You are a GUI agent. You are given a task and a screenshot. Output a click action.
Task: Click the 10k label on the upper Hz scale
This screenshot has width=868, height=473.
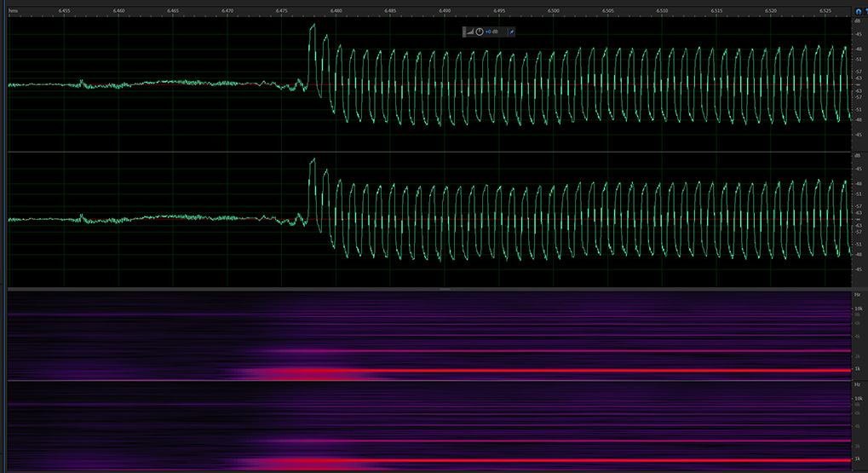859,309
